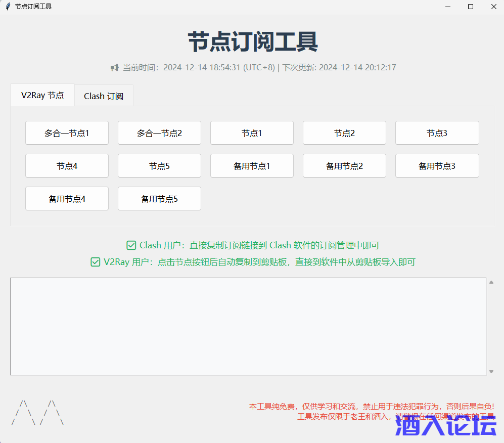Image resolution: width=504 pixels, height=443 pixels.
Task: Switch to the Clash 订阅 tab
Action: coord(104,96)
